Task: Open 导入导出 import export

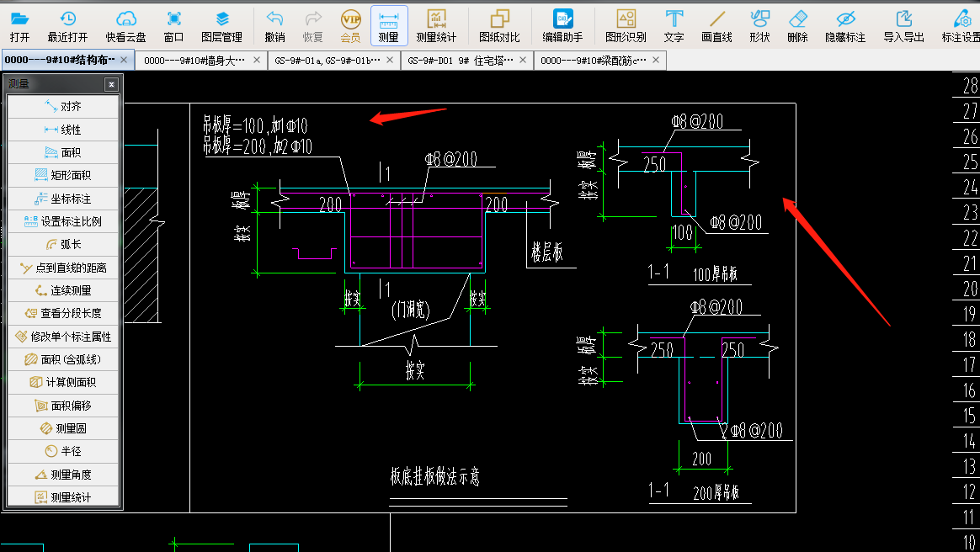Action: pyautogui.click(x=903, y=26)
